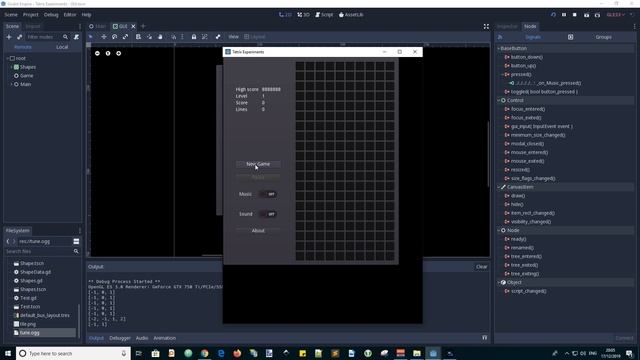The height and width of the screenshot is (360, 640).
Task: Click the play custom scene icon
Action: point(597,15)
